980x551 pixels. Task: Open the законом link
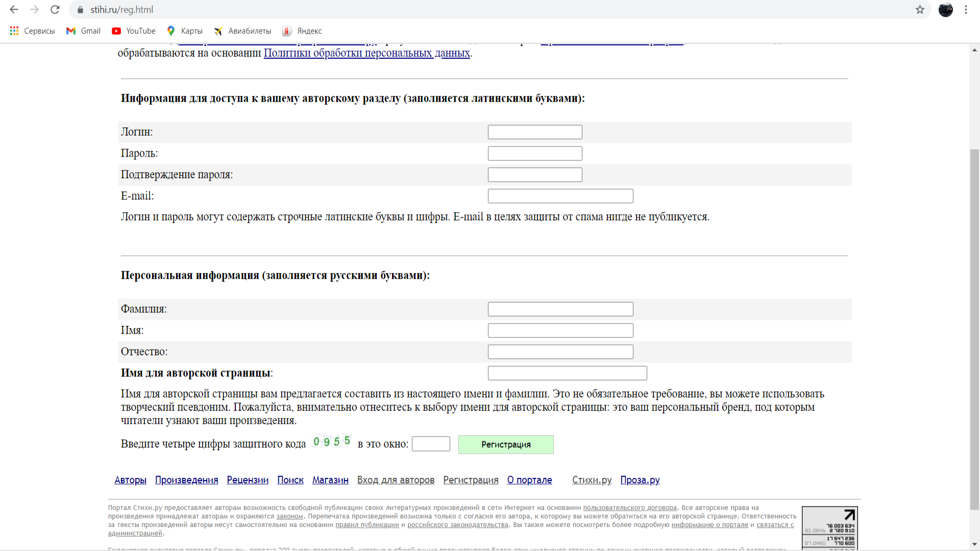tap(290, 516)
